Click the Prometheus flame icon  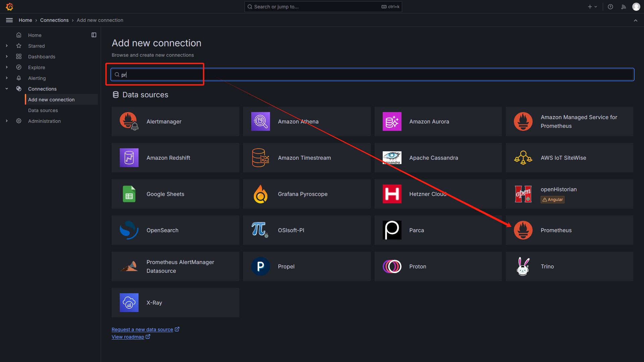point(523,230)
